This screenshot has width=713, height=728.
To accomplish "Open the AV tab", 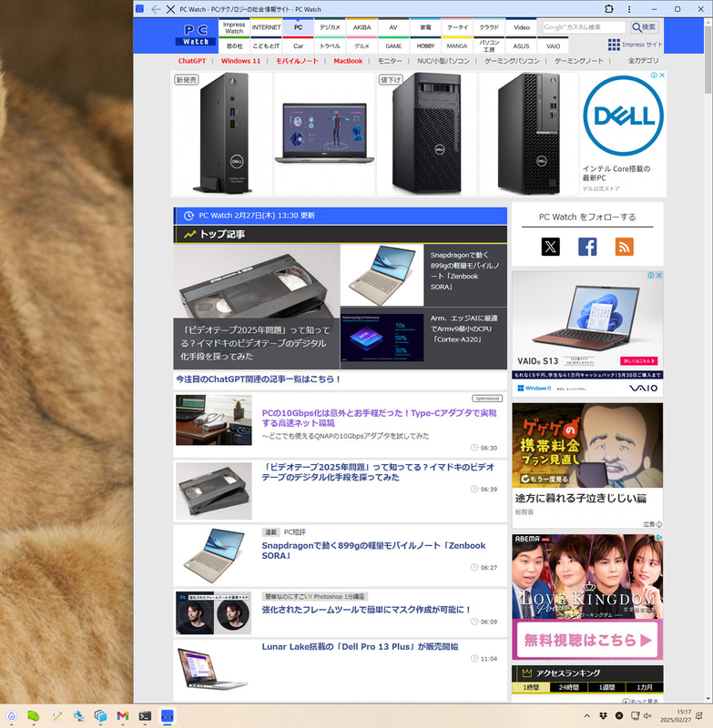I will pyautogui.click(x=393, y=27).
